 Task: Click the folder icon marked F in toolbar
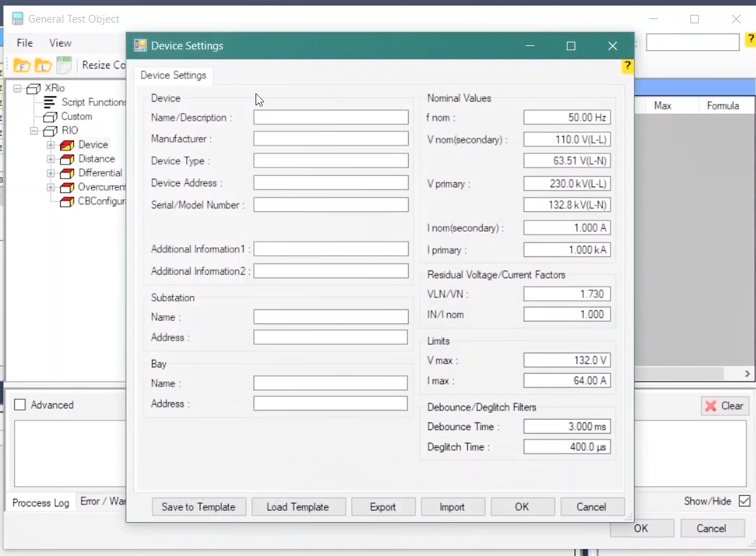[21, 66]
